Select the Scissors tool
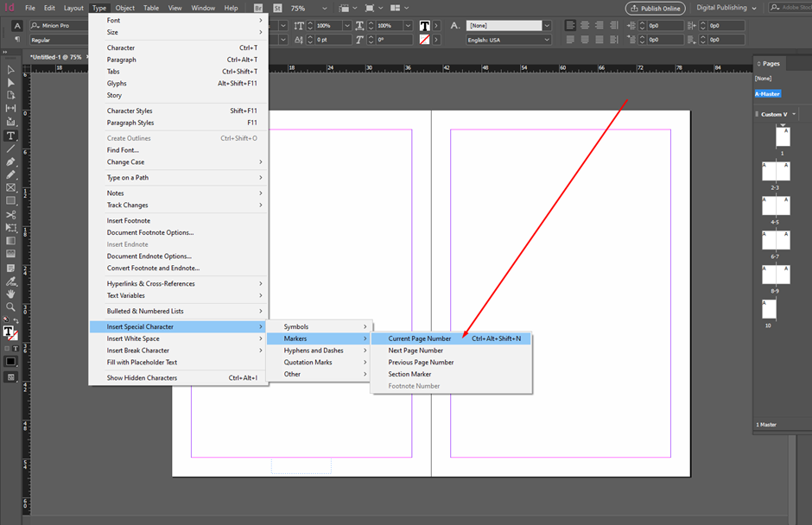 [11, 214]
